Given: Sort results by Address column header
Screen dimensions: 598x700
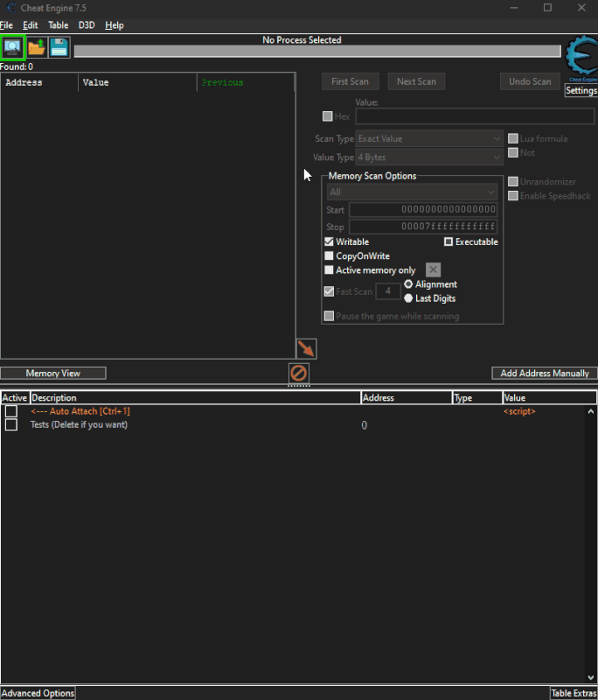Looking at the screenshot, I should click(x=39, y=82).
